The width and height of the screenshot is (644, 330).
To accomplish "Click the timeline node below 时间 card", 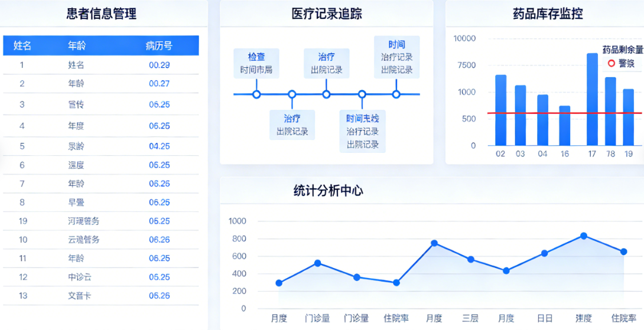I will point(396,94).
